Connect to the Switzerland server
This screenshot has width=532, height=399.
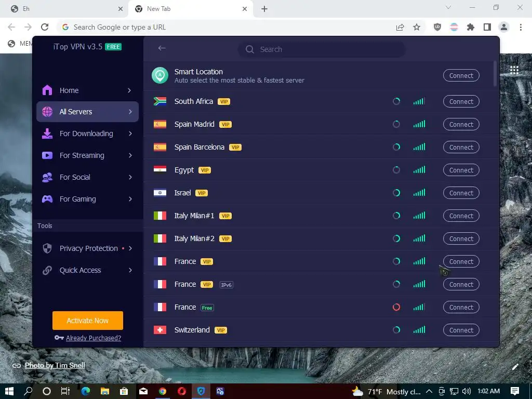[461, 330]
